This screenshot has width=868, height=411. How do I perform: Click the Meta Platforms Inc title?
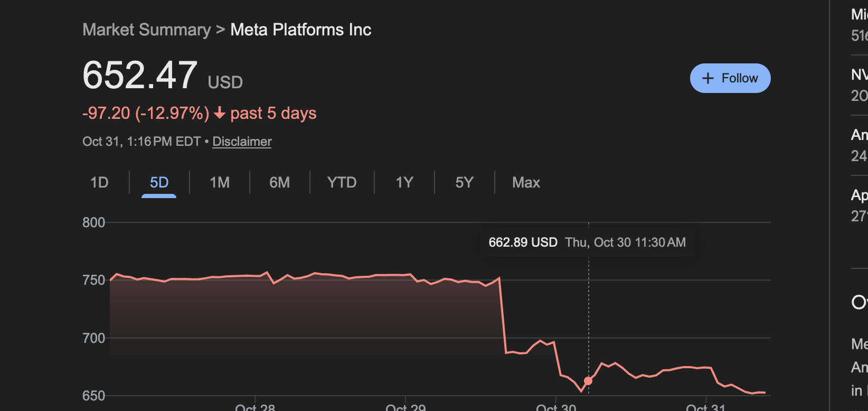coord(300,30)
